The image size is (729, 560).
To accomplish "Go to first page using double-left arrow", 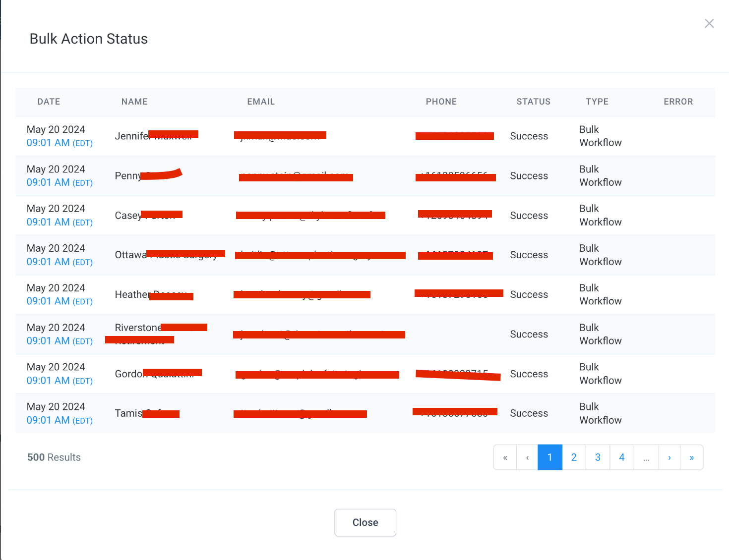I will [505, 457].
